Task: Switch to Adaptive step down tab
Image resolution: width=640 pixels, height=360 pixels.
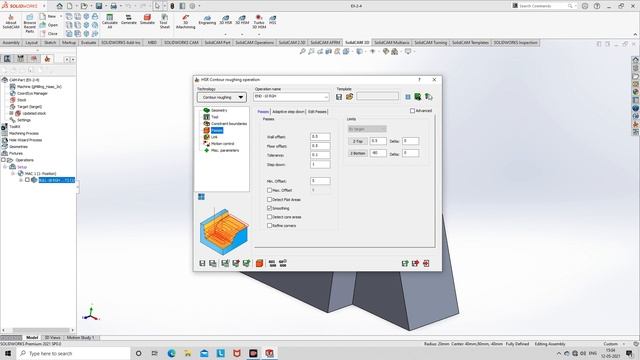Action: [288, 111]
